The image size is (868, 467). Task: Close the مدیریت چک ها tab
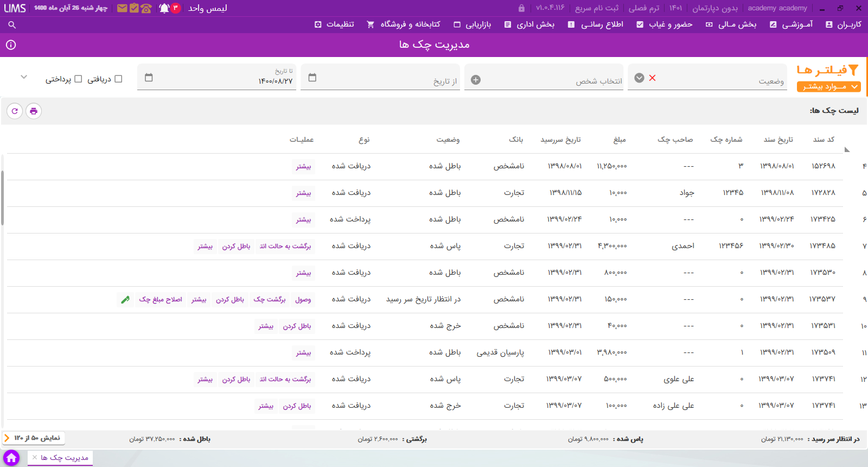[x=35, y=457]
